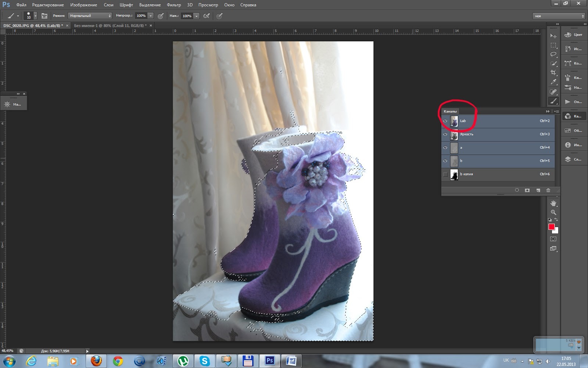Set the red foreground color swatch
The height and width of the screenshot is (368, 588).
[551, 227]
